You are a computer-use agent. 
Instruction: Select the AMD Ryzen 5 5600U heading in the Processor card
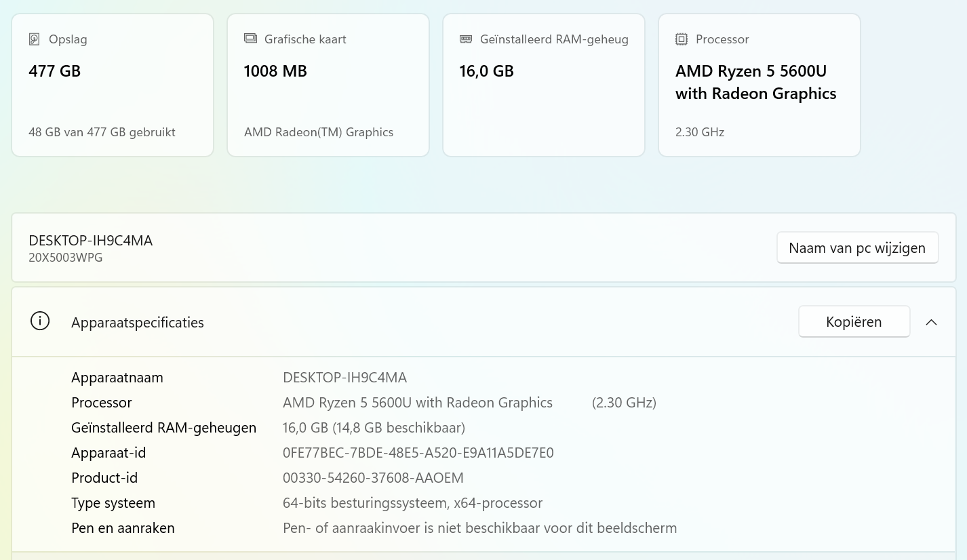[x=756, y=82]
